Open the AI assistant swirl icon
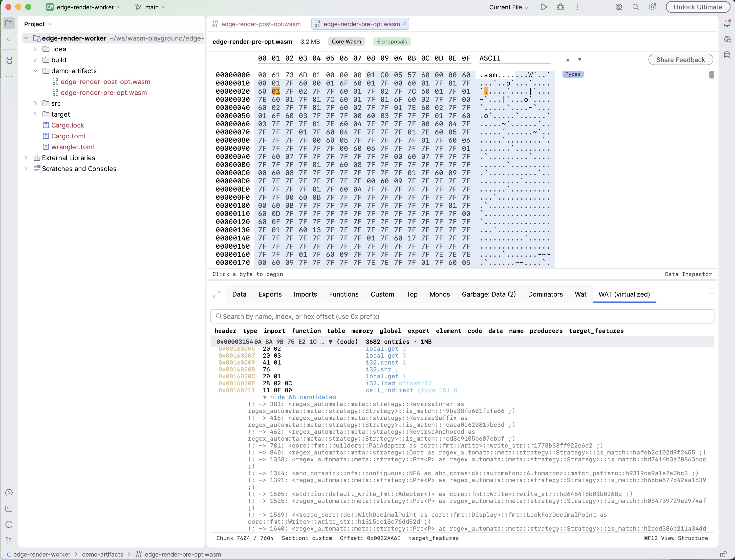Viewport: 735px width, 560px height. coord(619,7)
